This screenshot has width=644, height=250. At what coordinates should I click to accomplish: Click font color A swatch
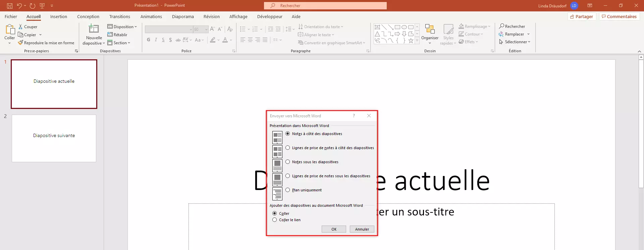click(x=225, y=40)
